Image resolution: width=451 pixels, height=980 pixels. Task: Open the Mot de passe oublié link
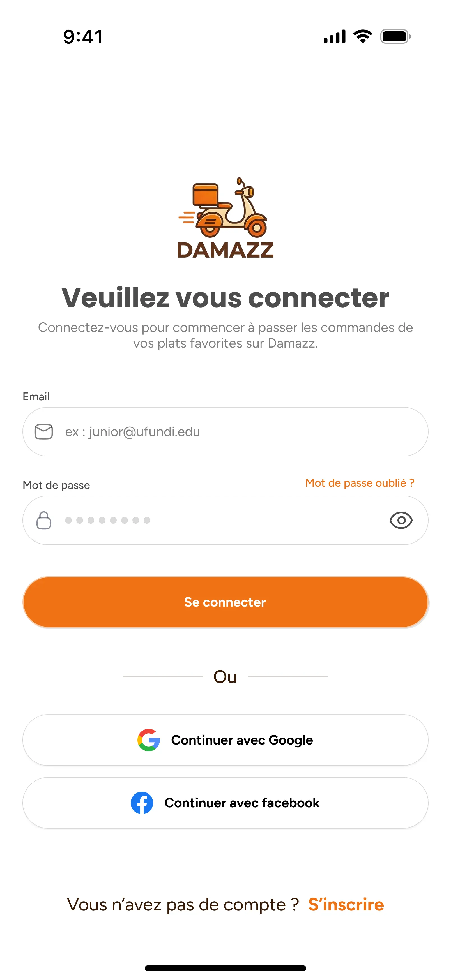point(360,483)
